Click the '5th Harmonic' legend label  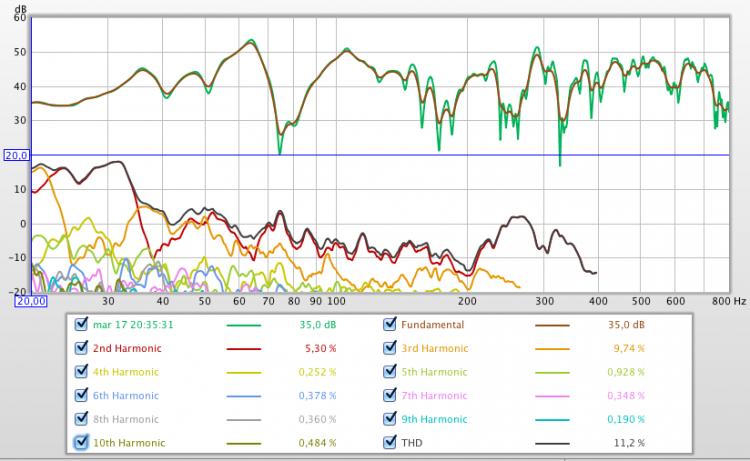(x=434, y=372)
